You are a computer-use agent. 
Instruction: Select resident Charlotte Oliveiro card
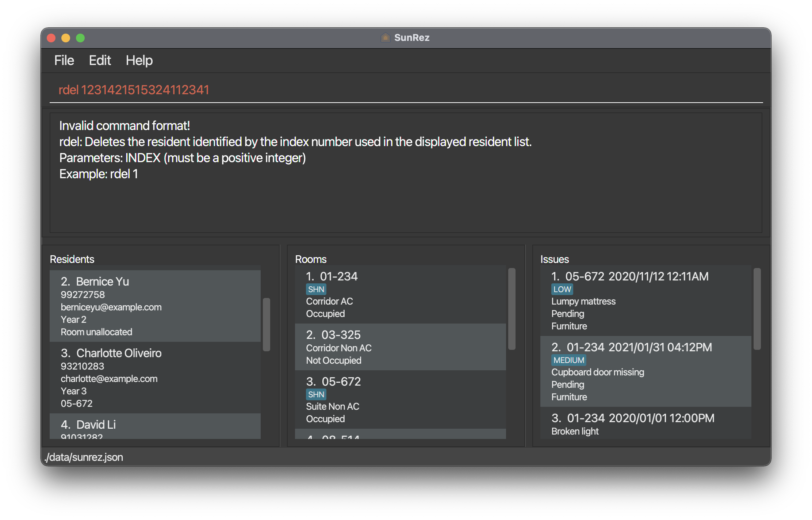pos(155,378)
